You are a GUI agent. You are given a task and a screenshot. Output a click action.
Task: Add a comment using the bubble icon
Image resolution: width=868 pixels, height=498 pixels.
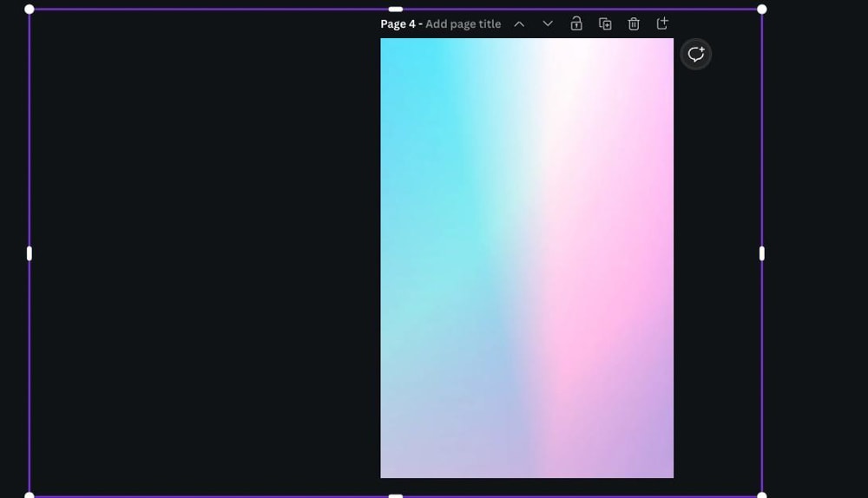pos(696,55)
